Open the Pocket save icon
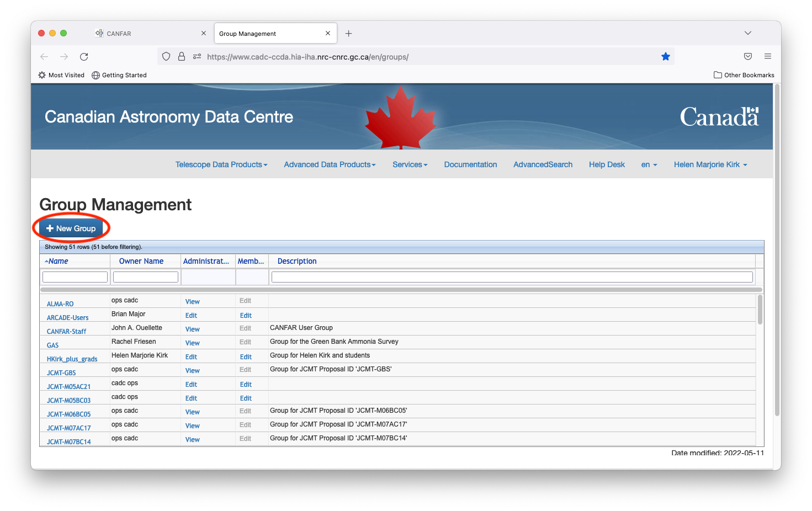Screen dimensions: 812x511 pyautogui.click(x=748, y=56)
